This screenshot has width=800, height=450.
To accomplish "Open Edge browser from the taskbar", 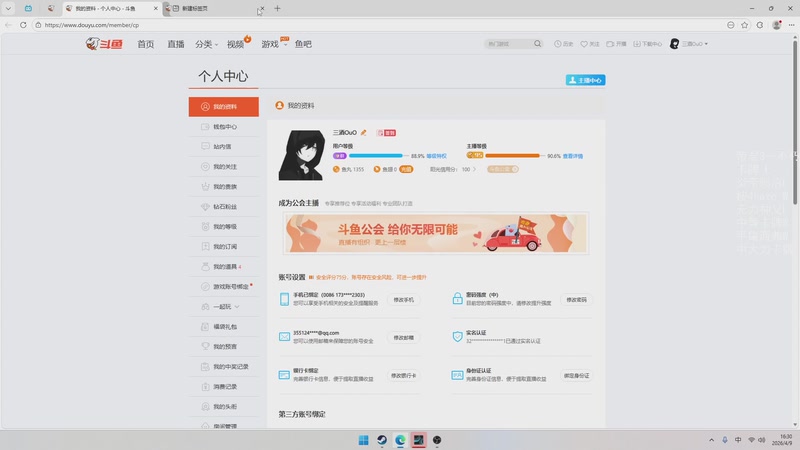I will click(400, 440).
